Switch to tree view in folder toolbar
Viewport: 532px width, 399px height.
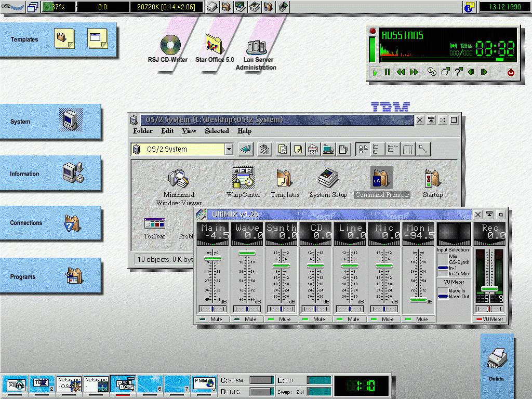(423, 149)
